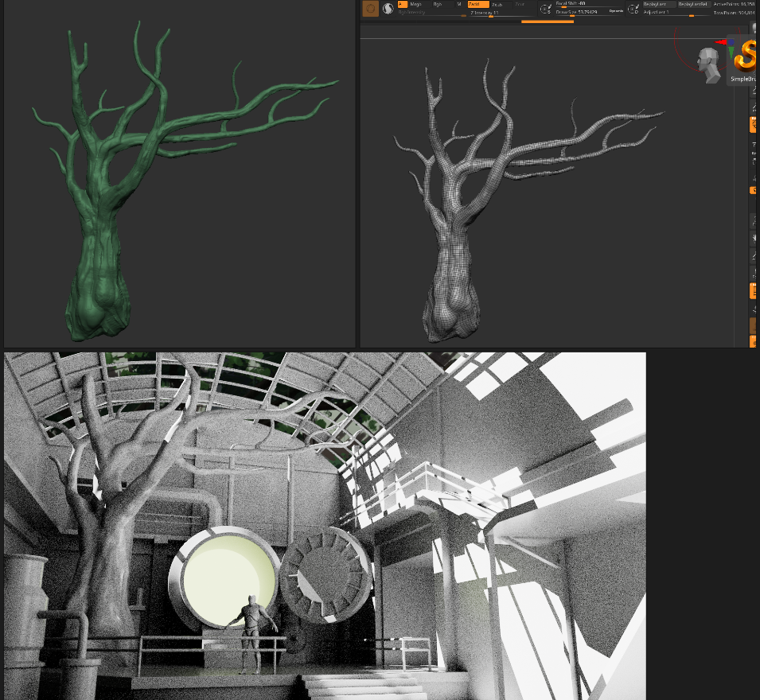Screen dimensions: 760x700
Task: Toggle the M material mode
Action: click(x=459, y=4)
